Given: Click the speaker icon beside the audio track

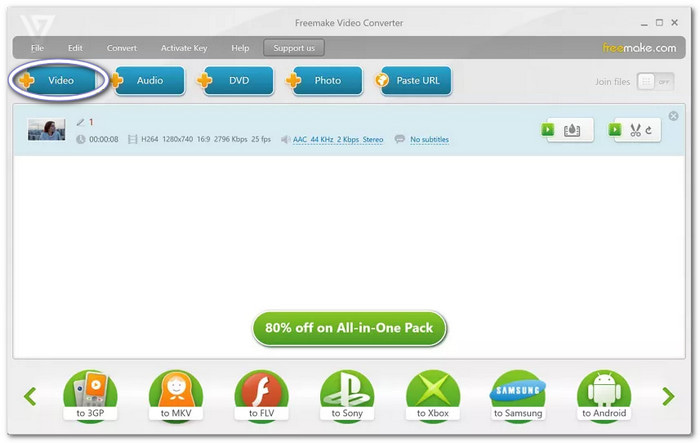Looking at the screenshot, I should (x=285, y=139).
